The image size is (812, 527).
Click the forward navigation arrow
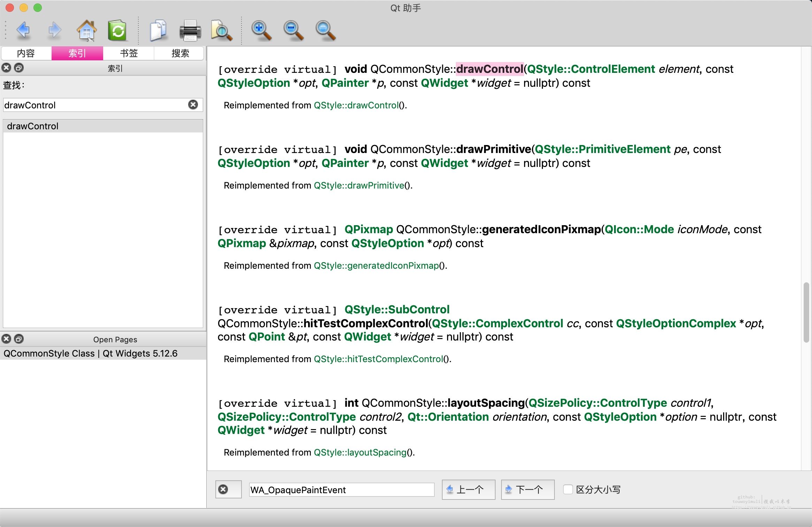54,30
